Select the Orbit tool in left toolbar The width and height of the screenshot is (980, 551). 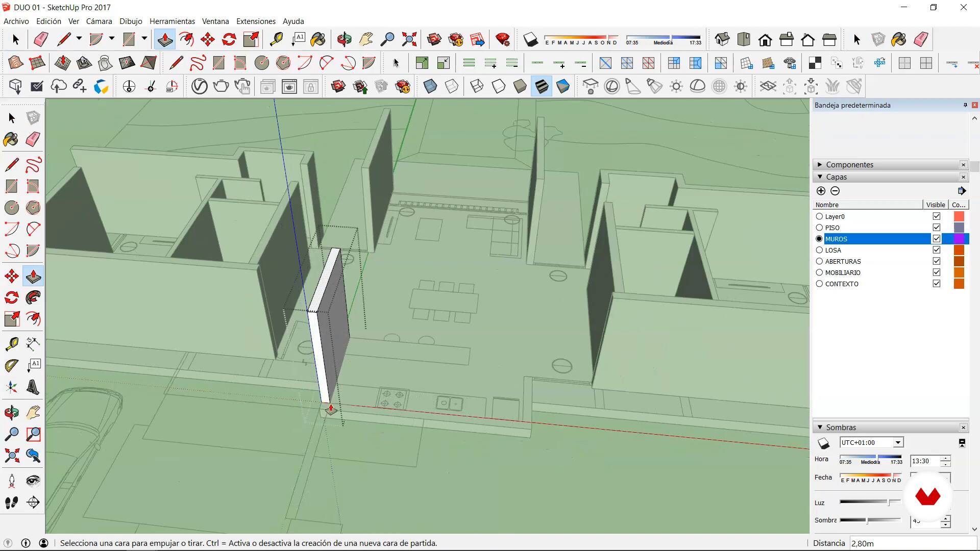click(x=12, y=412)
